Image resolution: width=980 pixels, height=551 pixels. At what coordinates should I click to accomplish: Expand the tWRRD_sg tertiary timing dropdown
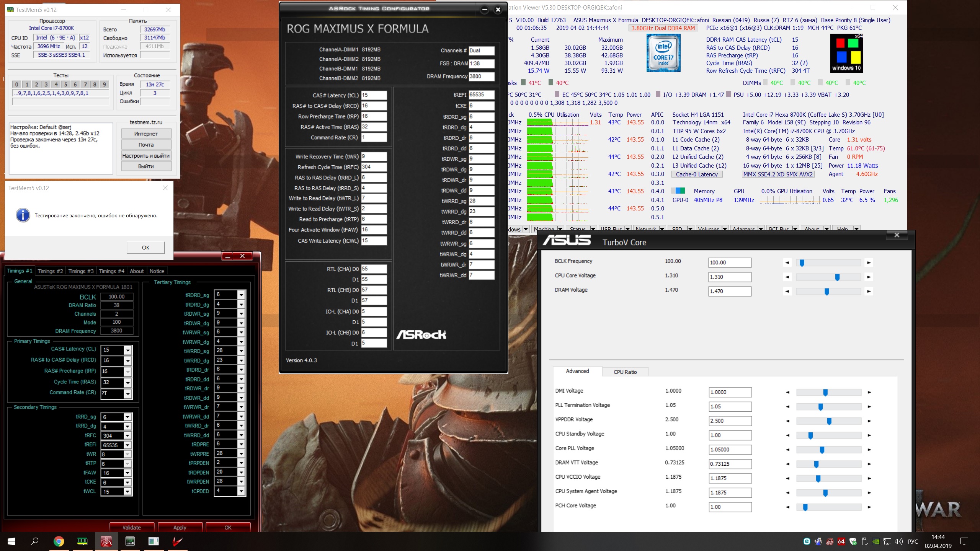coord(241,351)
